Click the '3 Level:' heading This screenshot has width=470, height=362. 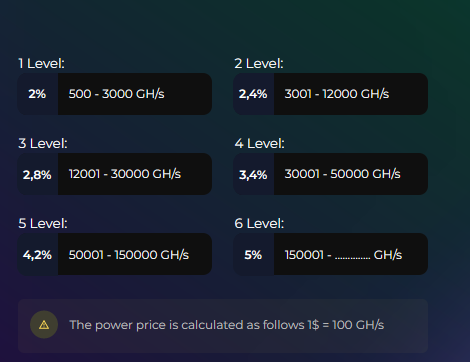click(x=43, y=143)
